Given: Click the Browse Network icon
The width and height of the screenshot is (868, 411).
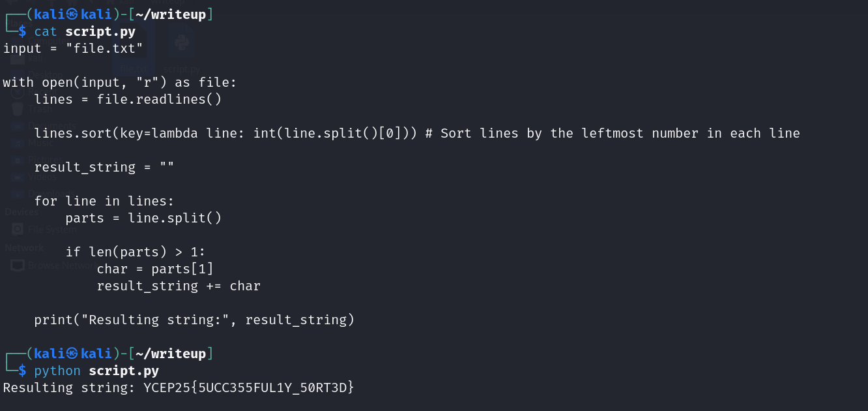Looking at the screenshot, I should click(18, 265).
